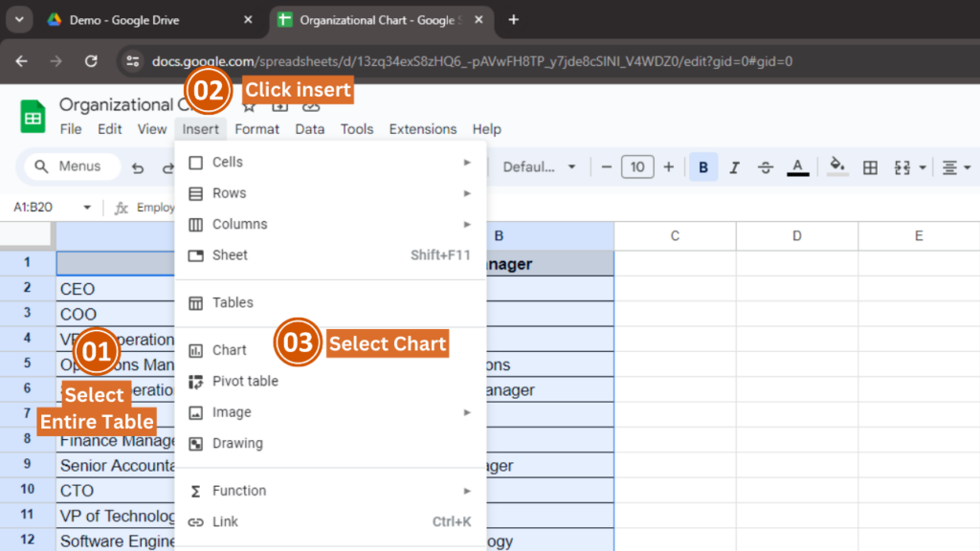Screen dimensions: 980x551
Task: Toggle bold formatting in the toolbar
Action: coord(703,166)
